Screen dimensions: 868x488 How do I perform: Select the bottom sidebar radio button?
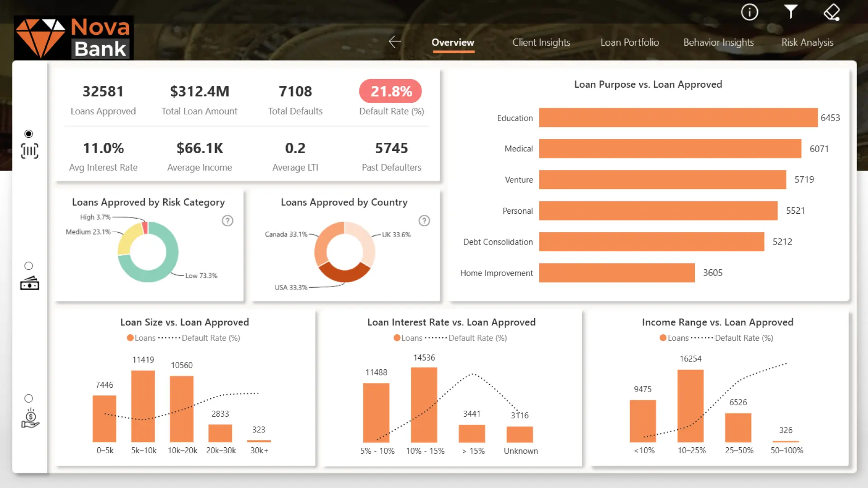tap(28, 398)
